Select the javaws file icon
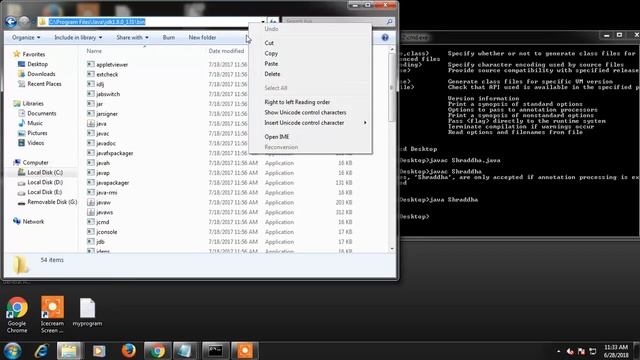Screen dimensions: 640x360 coord(91,212)
